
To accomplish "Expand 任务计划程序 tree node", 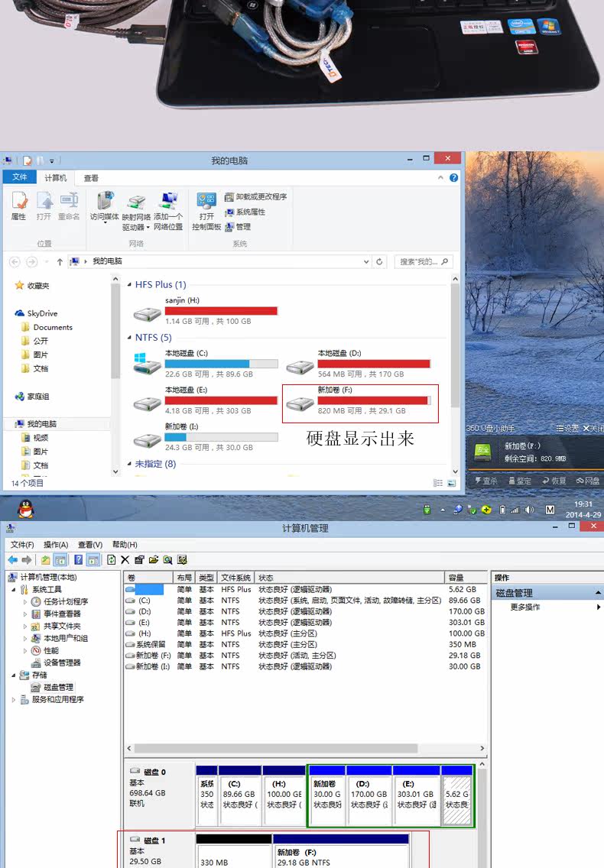I will point(25,602).
